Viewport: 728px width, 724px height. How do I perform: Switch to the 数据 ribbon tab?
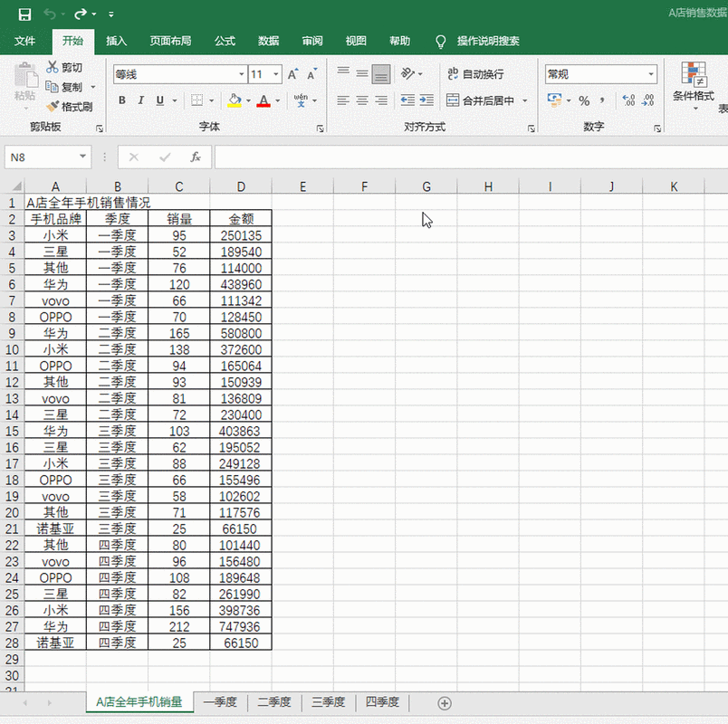pos(267,41)
